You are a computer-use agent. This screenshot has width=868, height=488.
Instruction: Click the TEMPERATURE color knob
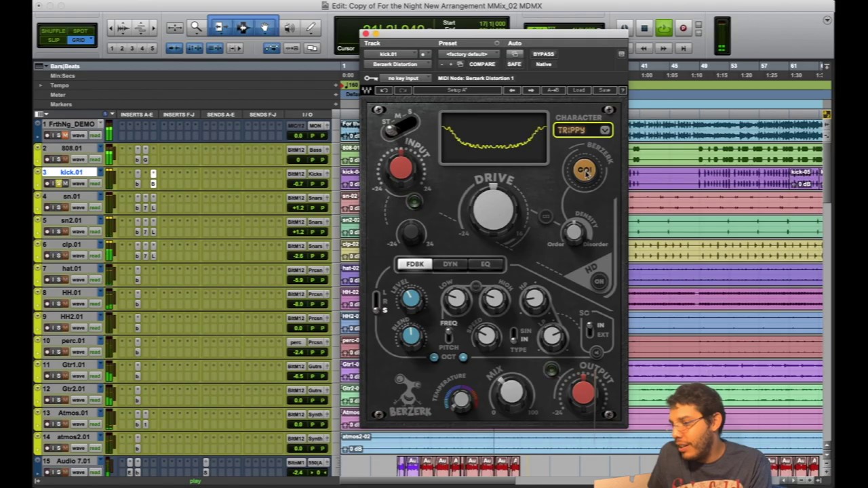click(x=461, y=399)
